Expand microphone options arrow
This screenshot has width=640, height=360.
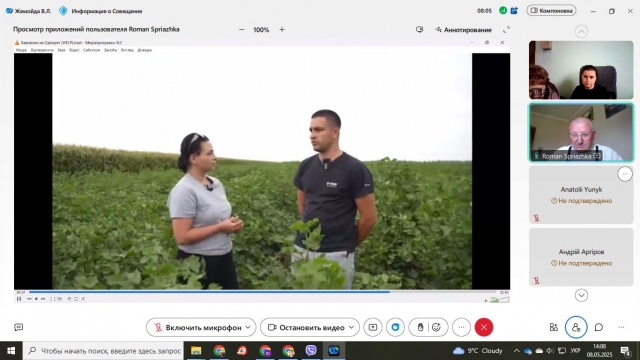point(248,327)
